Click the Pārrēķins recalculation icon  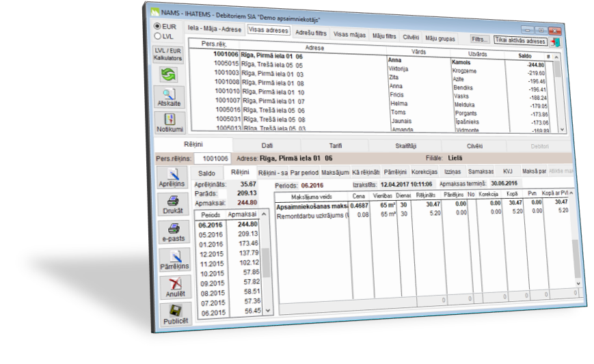click(x=174, y=260)
